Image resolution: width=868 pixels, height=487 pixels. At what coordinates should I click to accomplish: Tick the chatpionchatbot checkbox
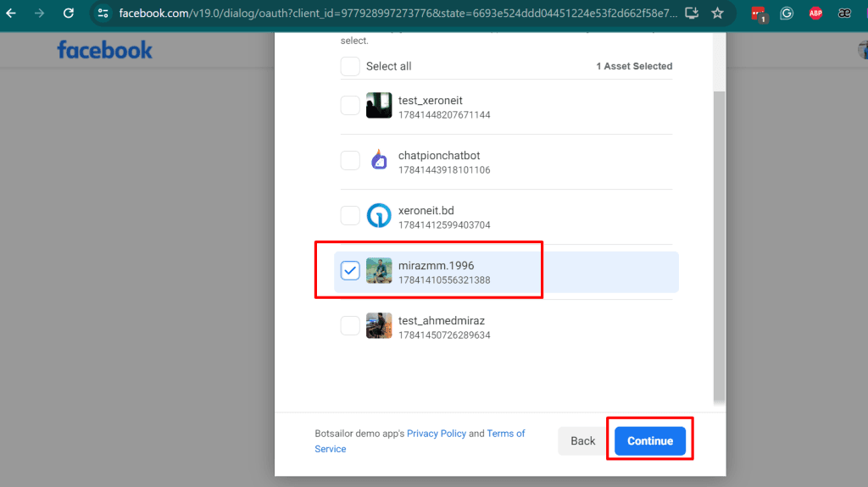(350, 161)
